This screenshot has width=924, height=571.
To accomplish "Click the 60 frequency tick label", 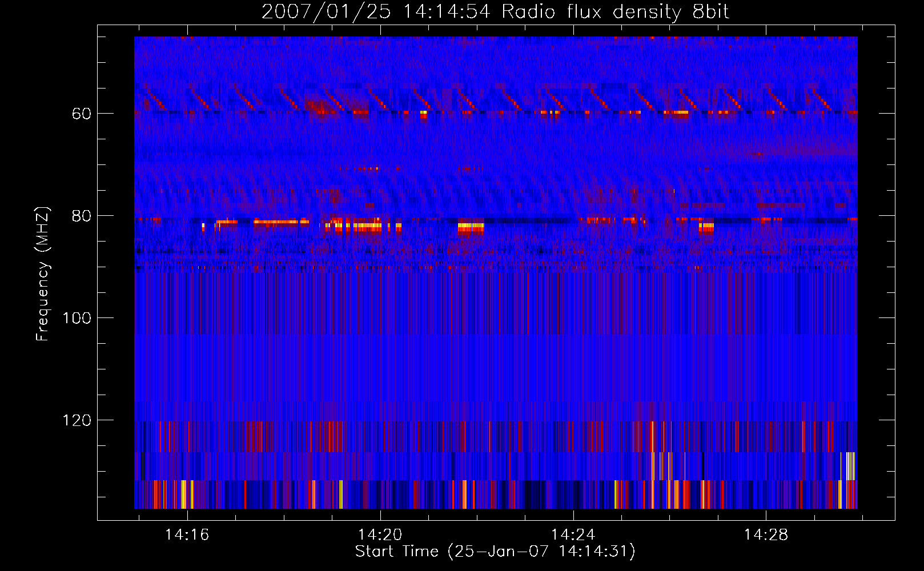I will click(82, 114).
